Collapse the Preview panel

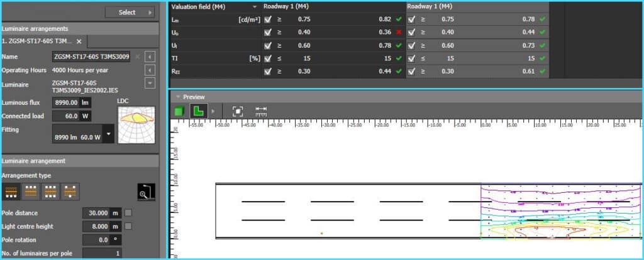pos(178,97)
